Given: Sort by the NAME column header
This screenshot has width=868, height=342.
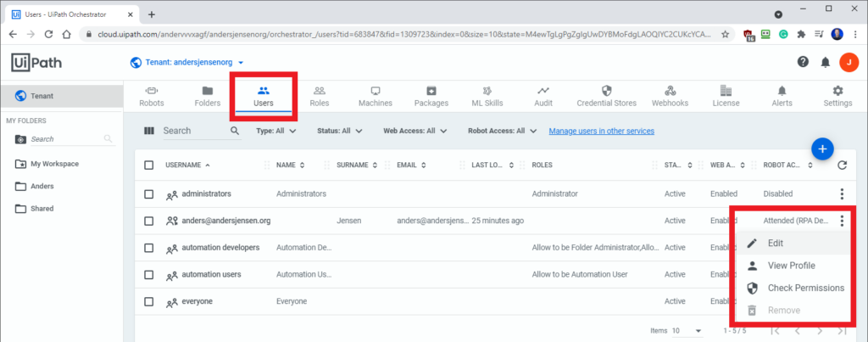Looking at the screenshot, I should pyautogui.click(x=291, y=165).
